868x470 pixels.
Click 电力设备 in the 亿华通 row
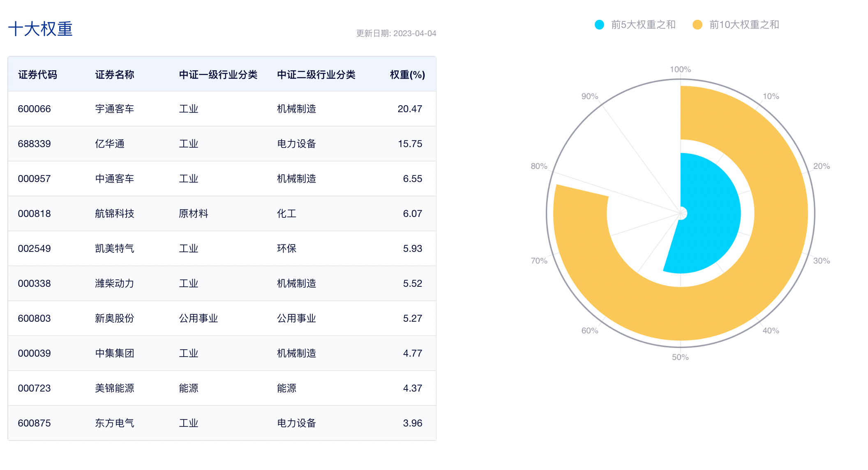(296, 144)
